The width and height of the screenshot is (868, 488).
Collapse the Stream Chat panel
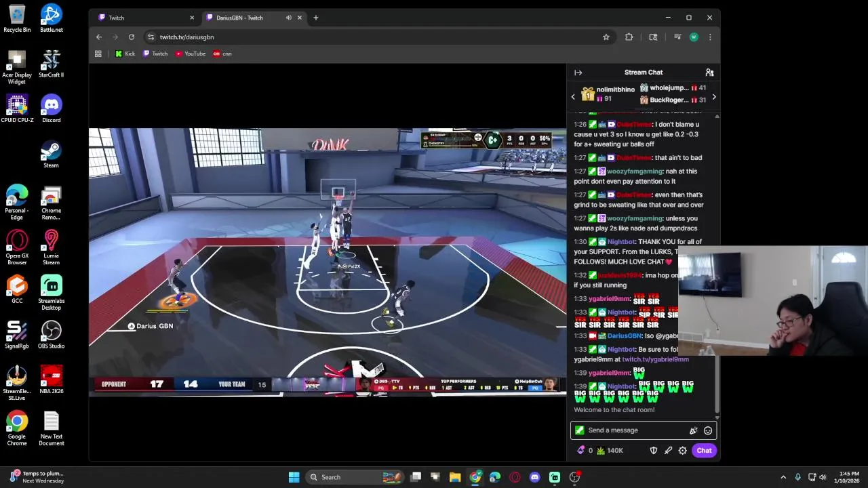(578, 73)
